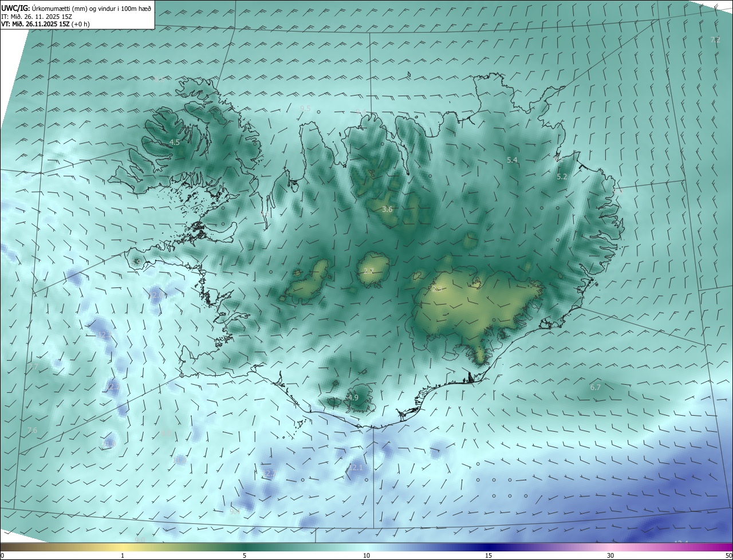Click the colour scale tick label 0
This screenshot has width=733, height=560.
pos(2,555)
